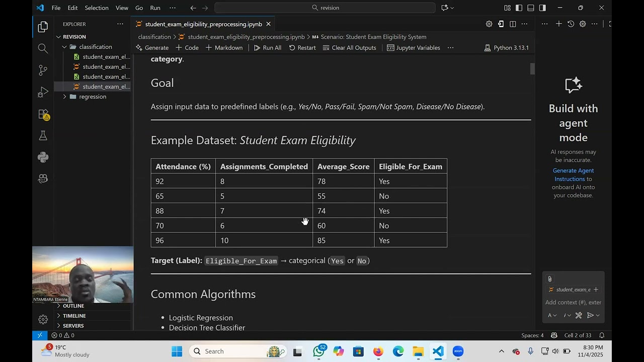This screenshot has height=362, width=644.
Task: Open Copilot menu in title bar
Action: (x=447, y=8)
